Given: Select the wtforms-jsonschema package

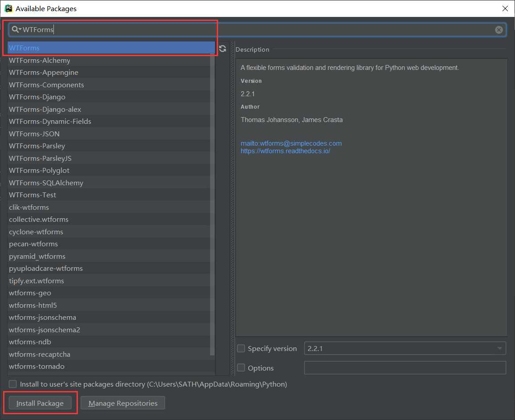Looking at the screenshot, I should [x=109, y=317].
